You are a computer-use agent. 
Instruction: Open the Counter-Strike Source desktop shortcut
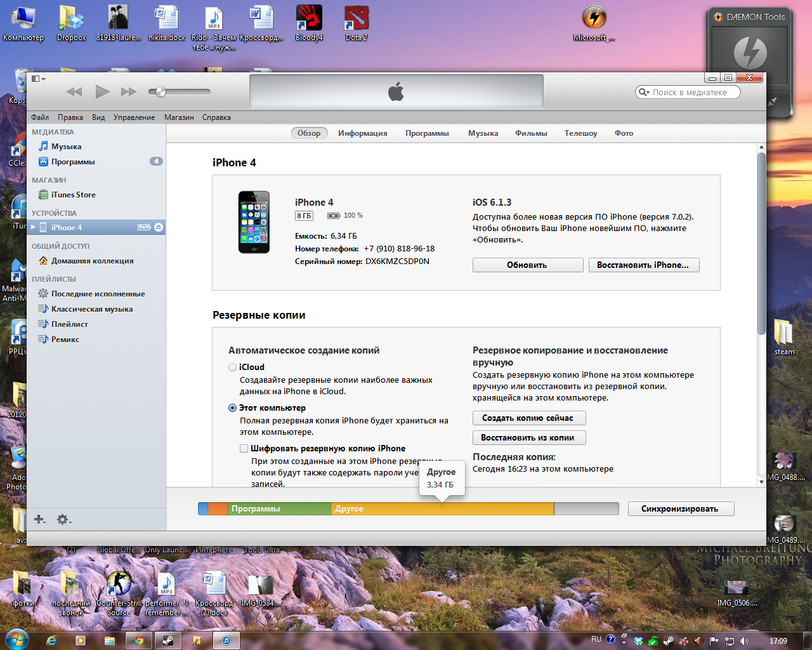coord(119,594)
